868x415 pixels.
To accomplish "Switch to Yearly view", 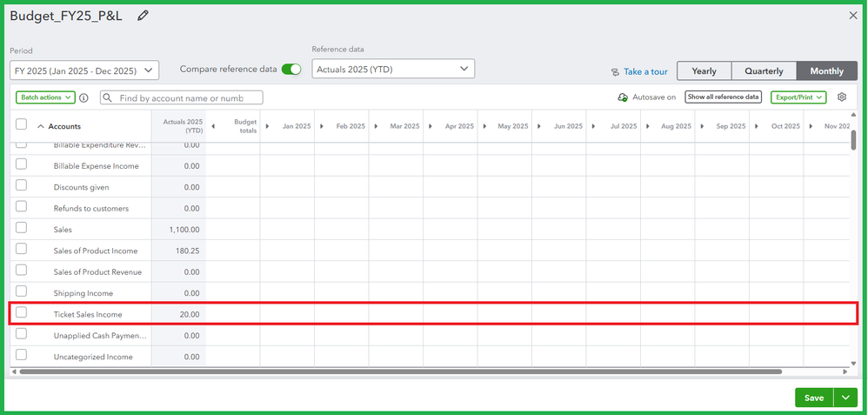I will tap(704, 71).
